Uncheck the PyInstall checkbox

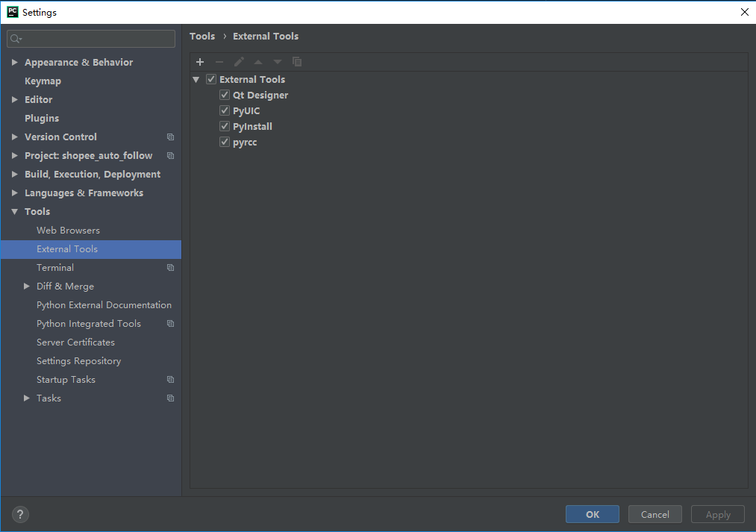[x=224, y=126]
